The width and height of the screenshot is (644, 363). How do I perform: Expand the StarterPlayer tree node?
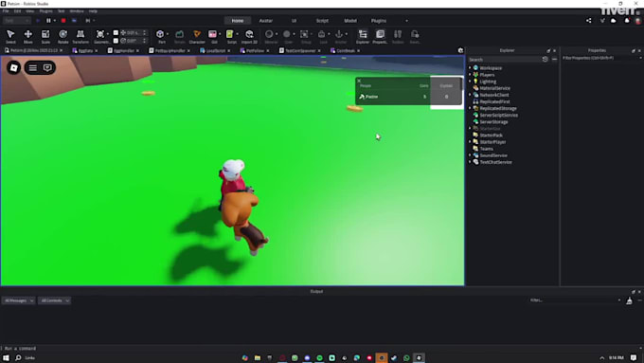tap(470, 142)
